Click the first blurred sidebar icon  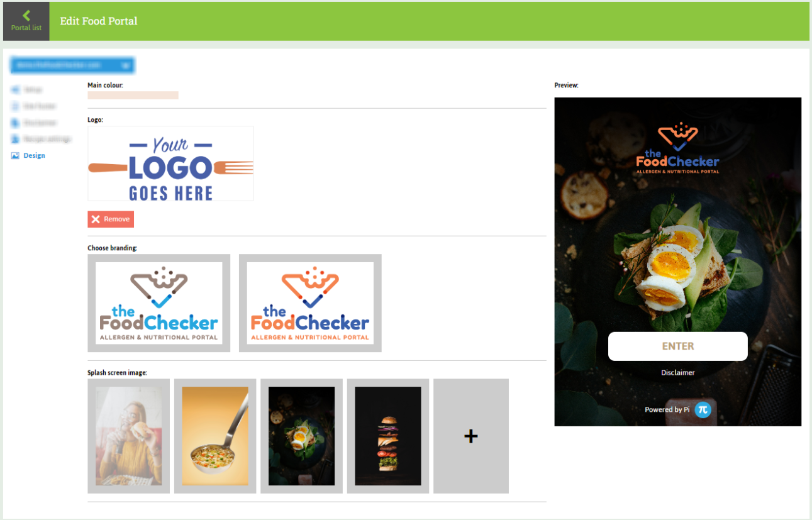click(15, 90)
